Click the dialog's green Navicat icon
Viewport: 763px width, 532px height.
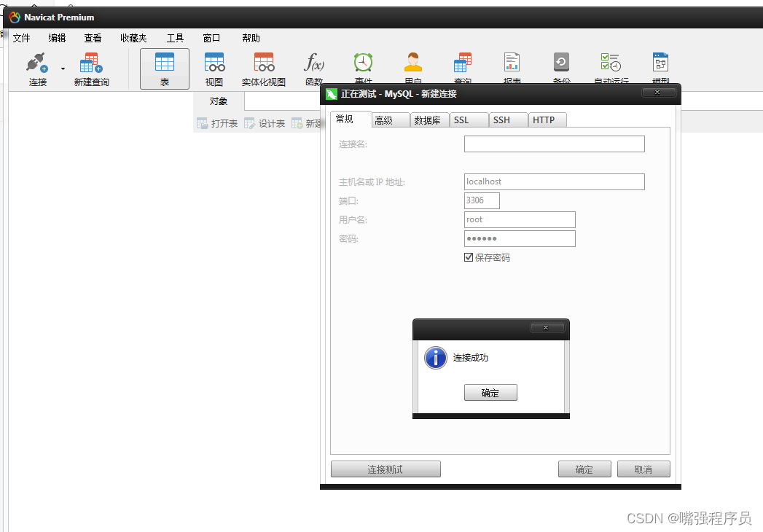pyautogui.click(x=332, y=94)
